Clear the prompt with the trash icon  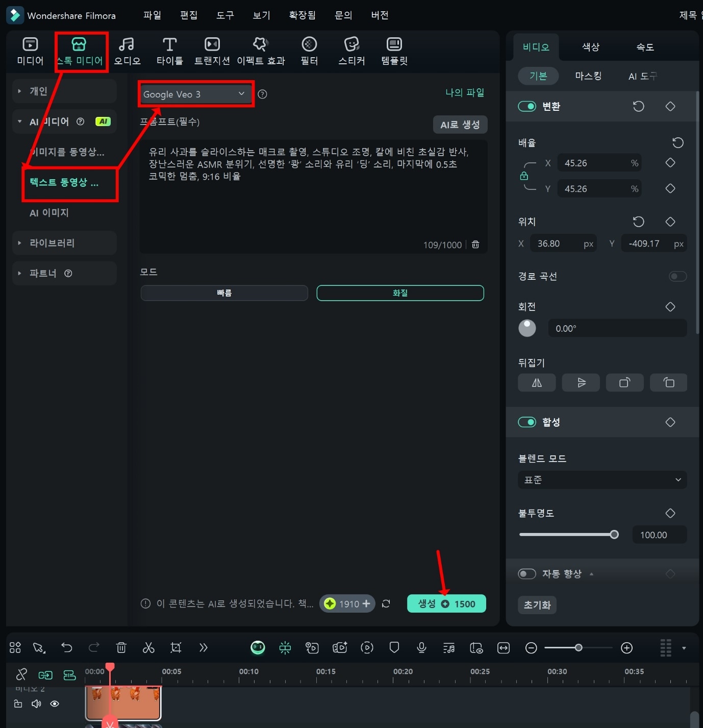tap(475, 245)
